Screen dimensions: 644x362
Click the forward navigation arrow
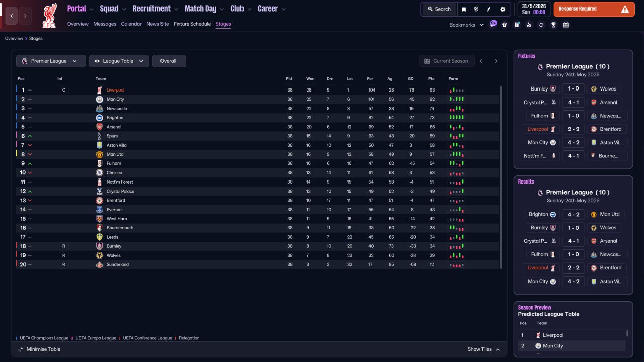pos(25,16)
